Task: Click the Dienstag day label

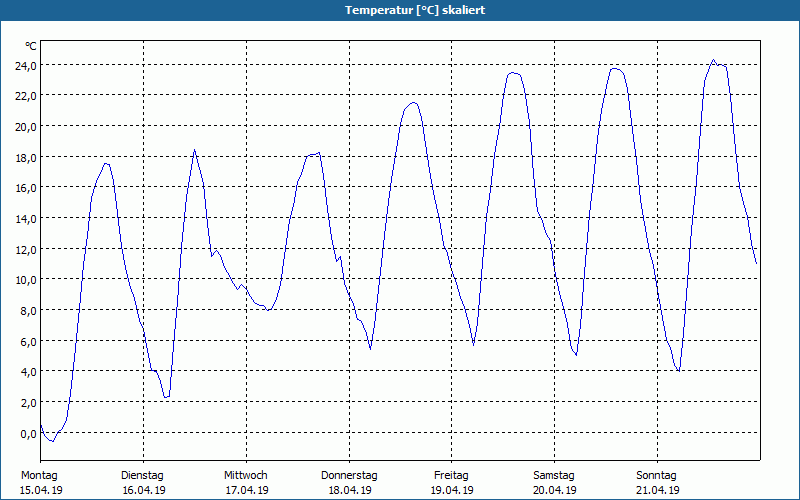Action: (x=142, y=476)
